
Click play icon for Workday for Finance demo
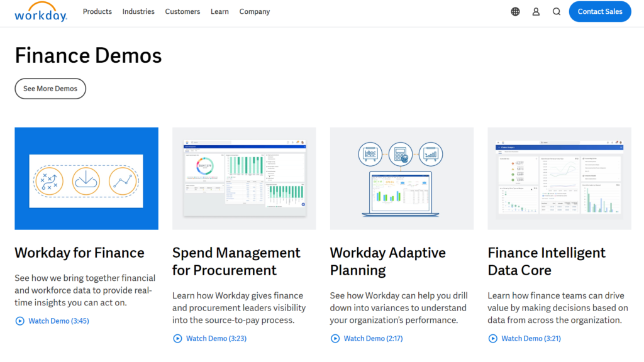click(x=19, y=321)
